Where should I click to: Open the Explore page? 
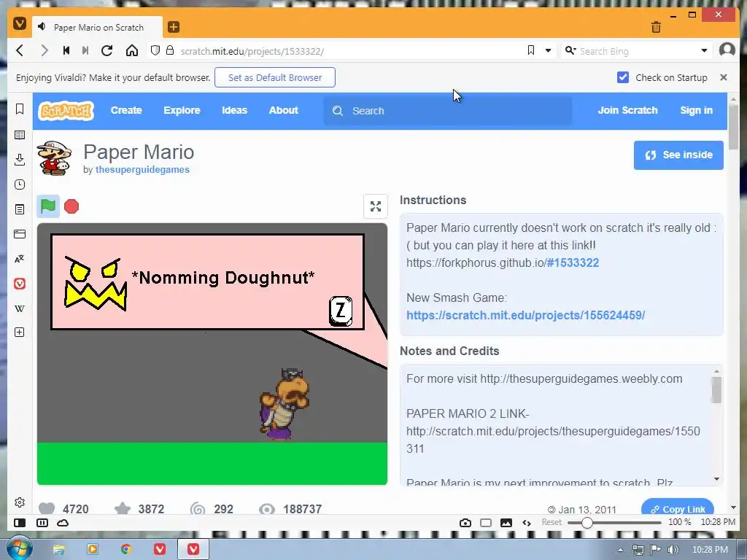(182, 111)
